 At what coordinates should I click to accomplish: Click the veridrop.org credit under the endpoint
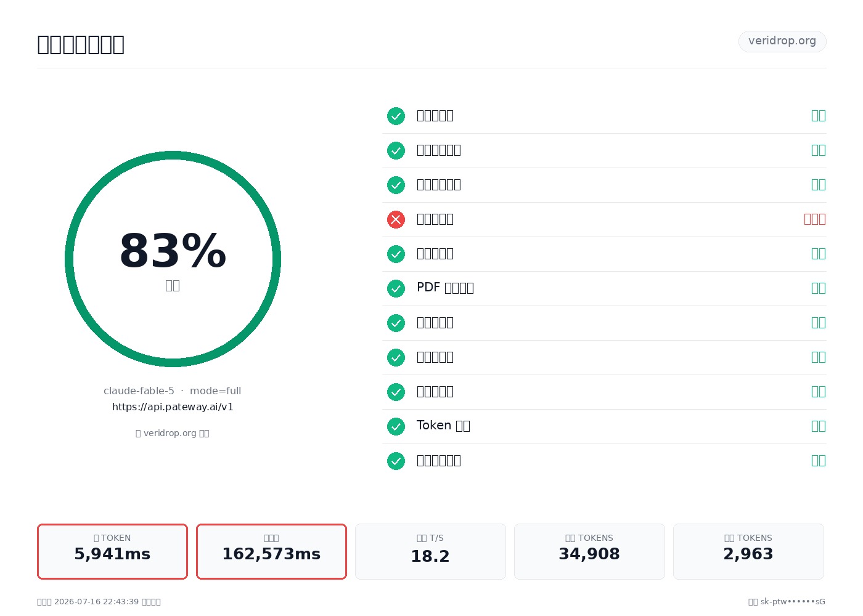173,433
